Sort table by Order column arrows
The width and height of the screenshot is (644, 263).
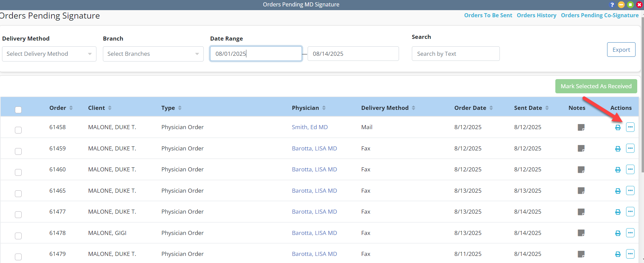coord(71,108)
